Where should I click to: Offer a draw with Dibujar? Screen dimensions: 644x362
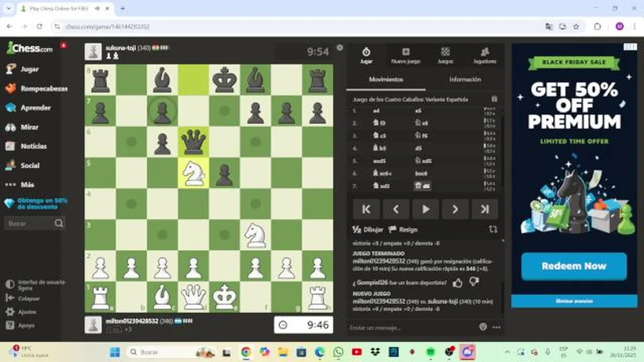click(x=368, y=229)
